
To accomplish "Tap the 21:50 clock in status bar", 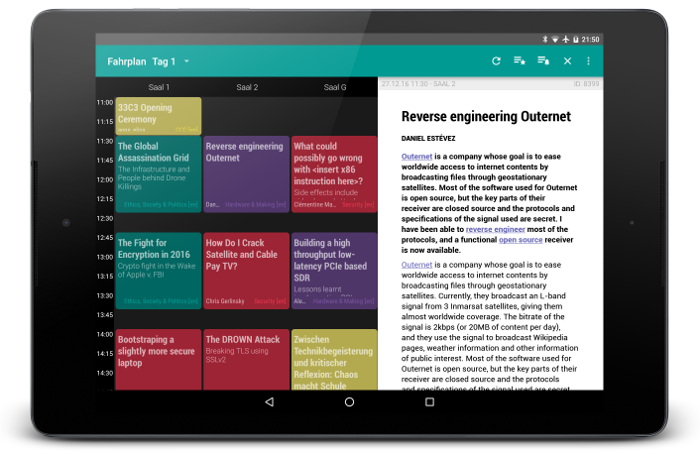I will 590,39.
